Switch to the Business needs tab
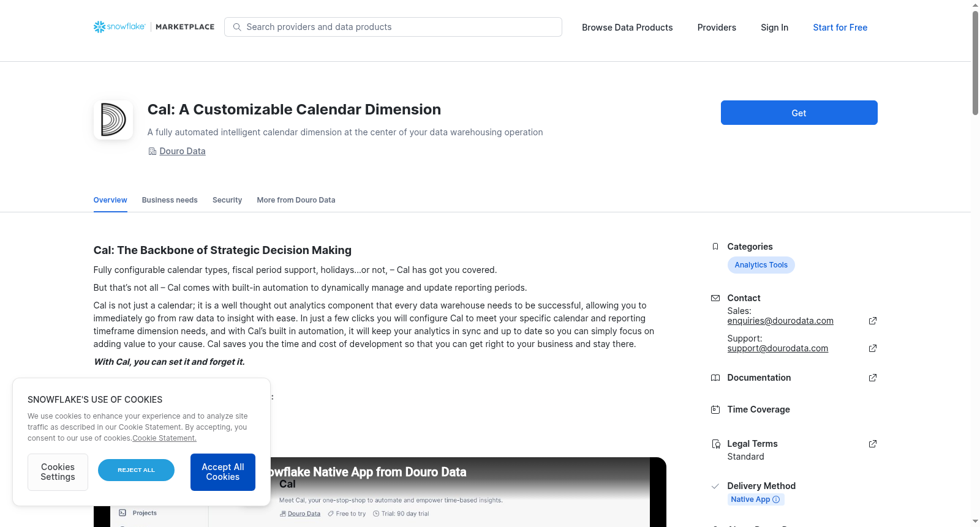 [170, 200]
